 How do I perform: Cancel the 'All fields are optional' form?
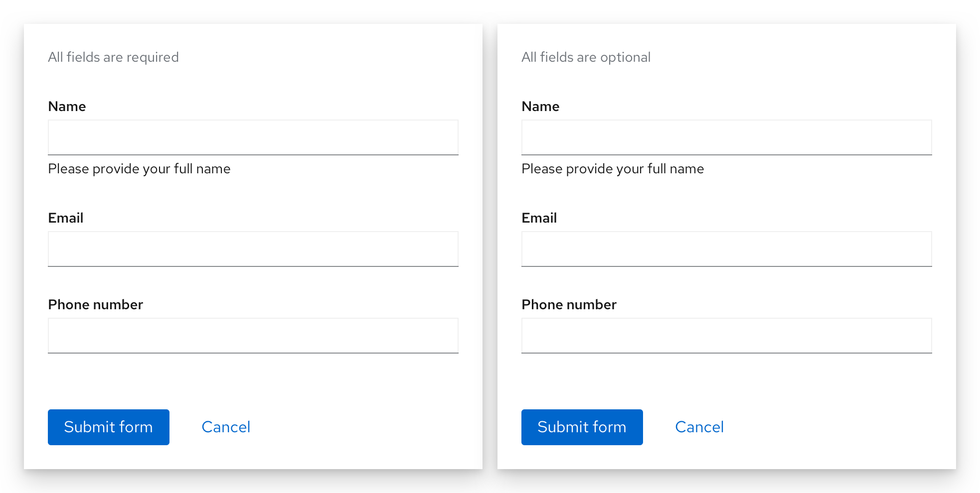pyautogui.click(x=699, y=427)
